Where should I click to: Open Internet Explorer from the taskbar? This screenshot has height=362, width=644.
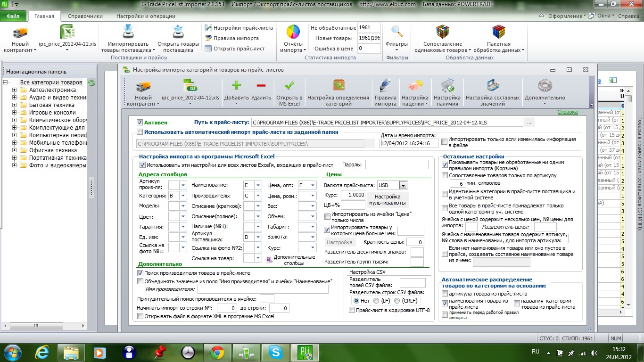point(42,352)
